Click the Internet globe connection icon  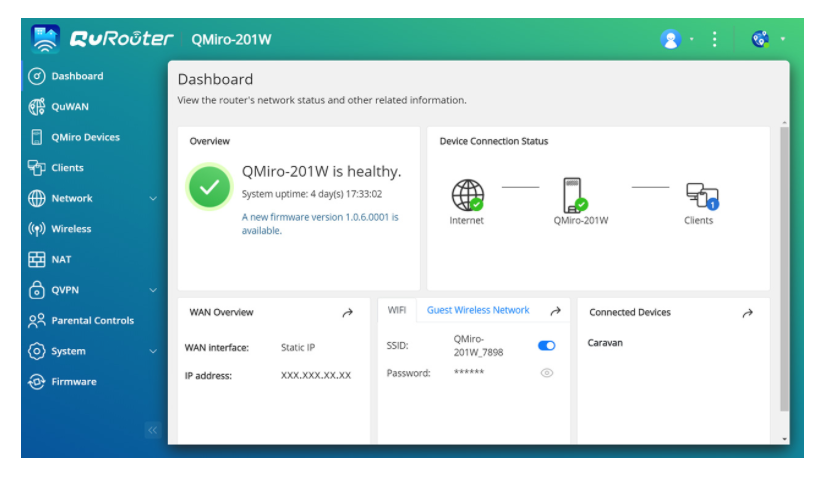pyautogui.click(x=467, y=195)
